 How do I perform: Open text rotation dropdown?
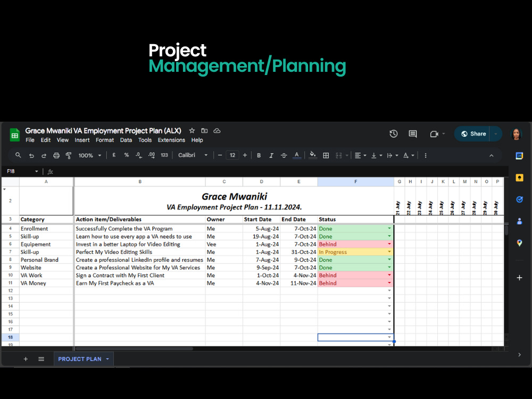tap(409, 155)
